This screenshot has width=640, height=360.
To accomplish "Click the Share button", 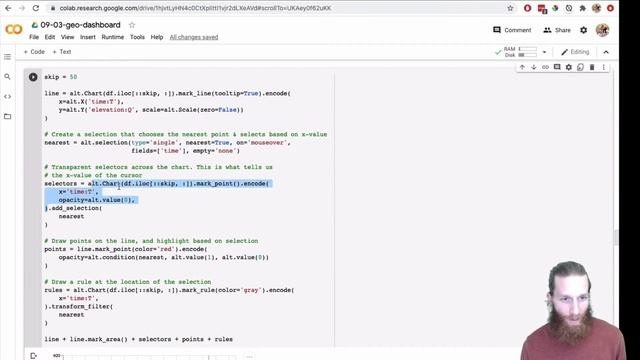I will pyautogui.click(x=557, y=30).
